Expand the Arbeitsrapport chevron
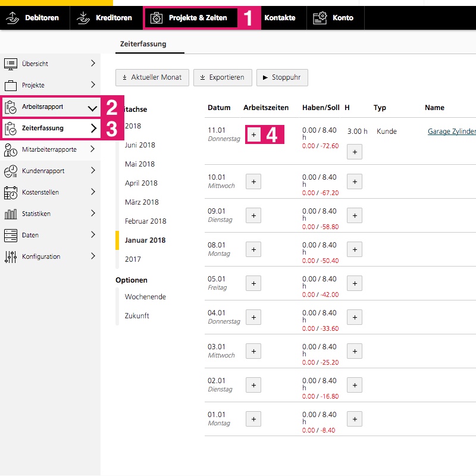Viewport: 476px width, 476px height. [x=92, y=108]
